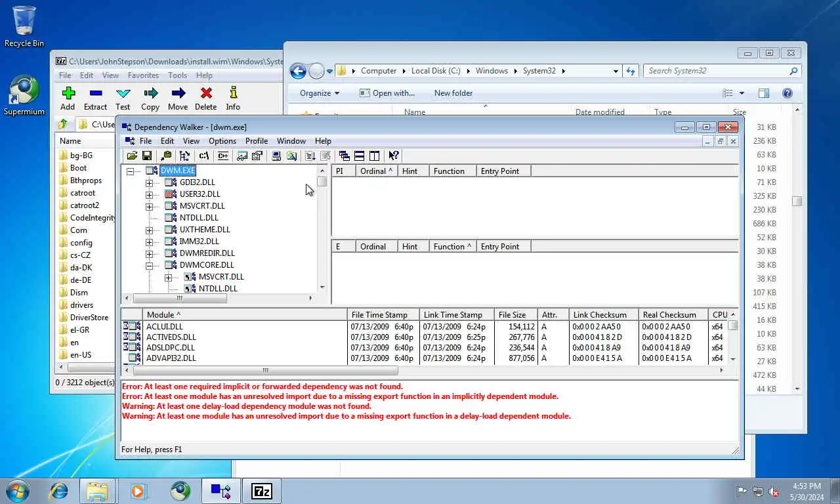Click the Copy toolbar icon in Dependency Walker
The height and width of the screenshot is (504, 840).
[166, 156]
